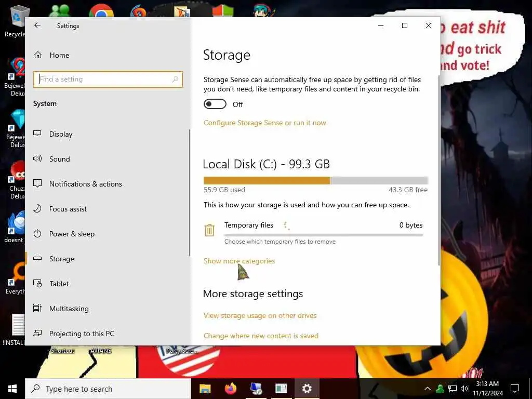Image resolution: width=532 pixels, height=399 pixels.
Task: Click the Settings gear taskbar icon
Action: (x=307, y=389)
